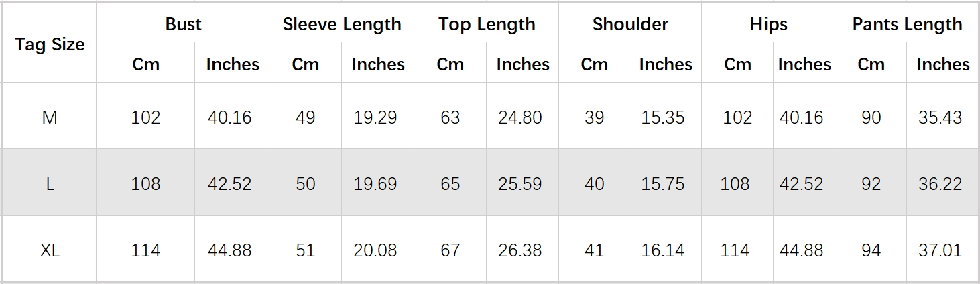Select the 20.08 sleeve length cell
This screenshot has width=980, height=284.
pos(375,250)
